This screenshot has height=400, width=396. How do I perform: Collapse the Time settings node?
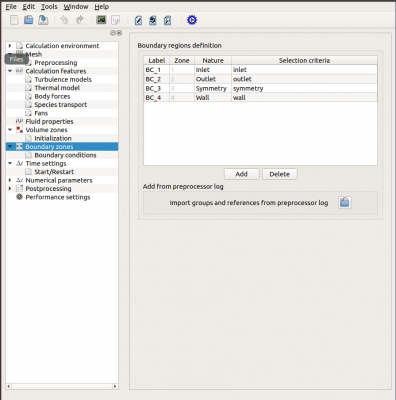coord(10,163)
